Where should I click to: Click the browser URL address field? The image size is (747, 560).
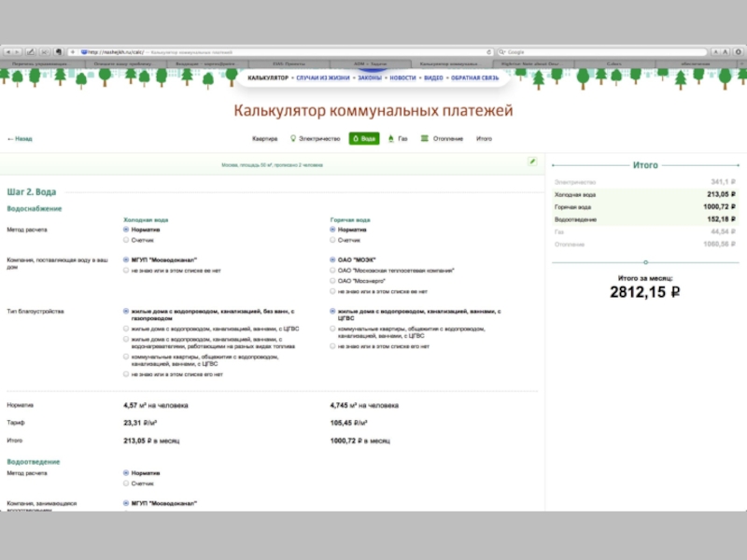coord(280,51)
